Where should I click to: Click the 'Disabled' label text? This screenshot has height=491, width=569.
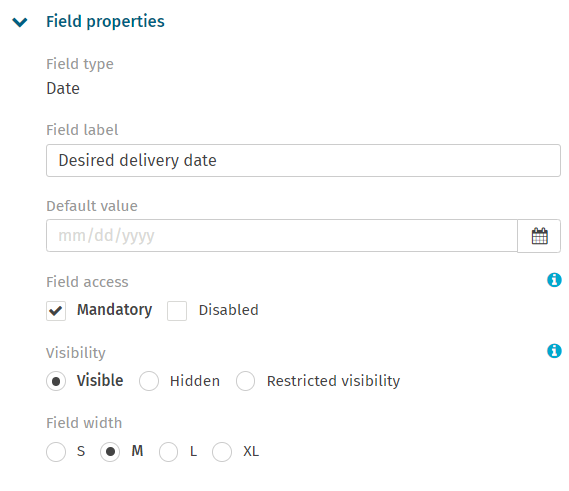(229, 310)
